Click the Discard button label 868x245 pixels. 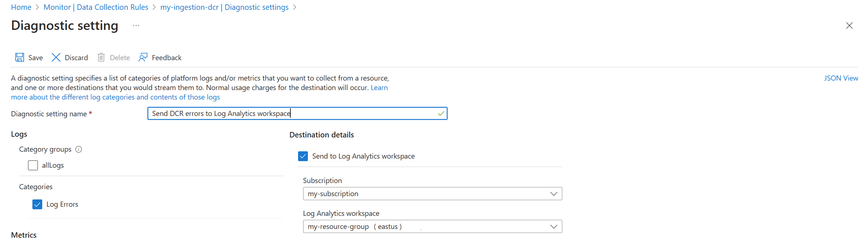(76, 58)
